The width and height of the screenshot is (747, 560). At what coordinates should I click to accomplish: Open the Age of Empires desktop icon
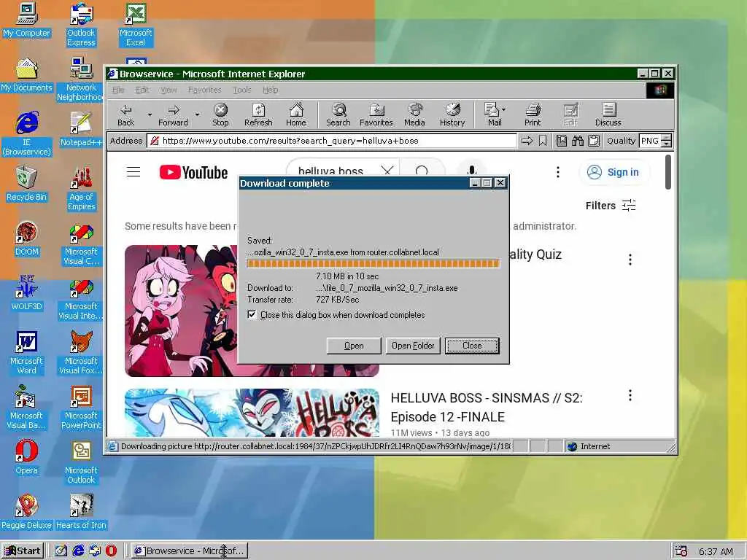pyautogui.click(x=82, y=189)
